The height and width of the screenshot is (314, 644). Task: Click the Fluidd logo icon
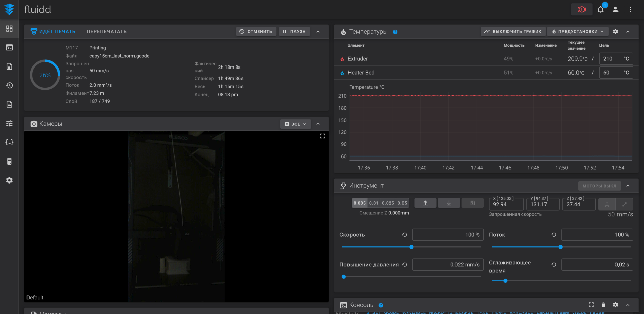[x=9, y=9]
